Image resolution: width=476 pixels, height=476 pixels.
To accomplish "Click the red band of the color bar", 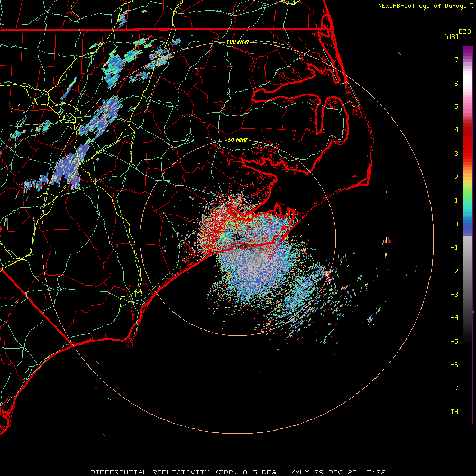I will coord(467,143).
